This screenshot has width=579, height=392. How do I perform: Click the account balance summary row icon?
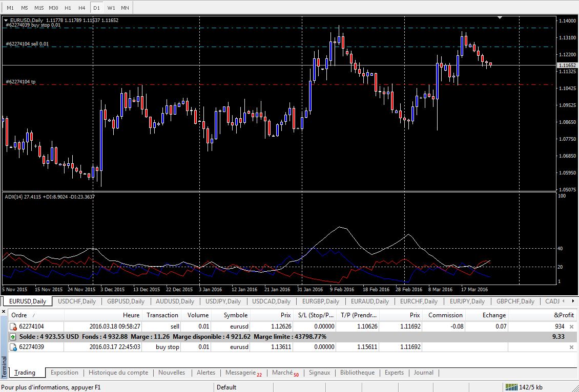click(13, 337)
